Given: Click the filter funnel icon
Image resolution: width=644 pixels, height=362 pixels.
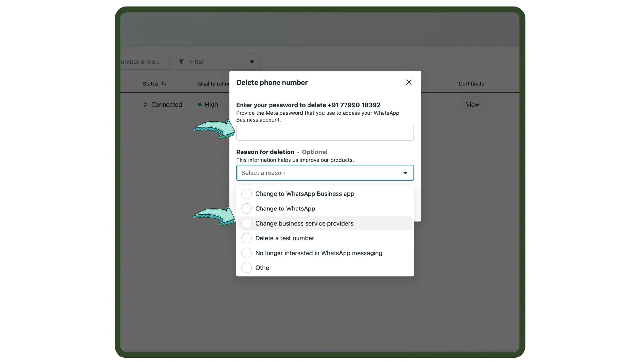Looking at the screenshot, I should coord(182,61).
